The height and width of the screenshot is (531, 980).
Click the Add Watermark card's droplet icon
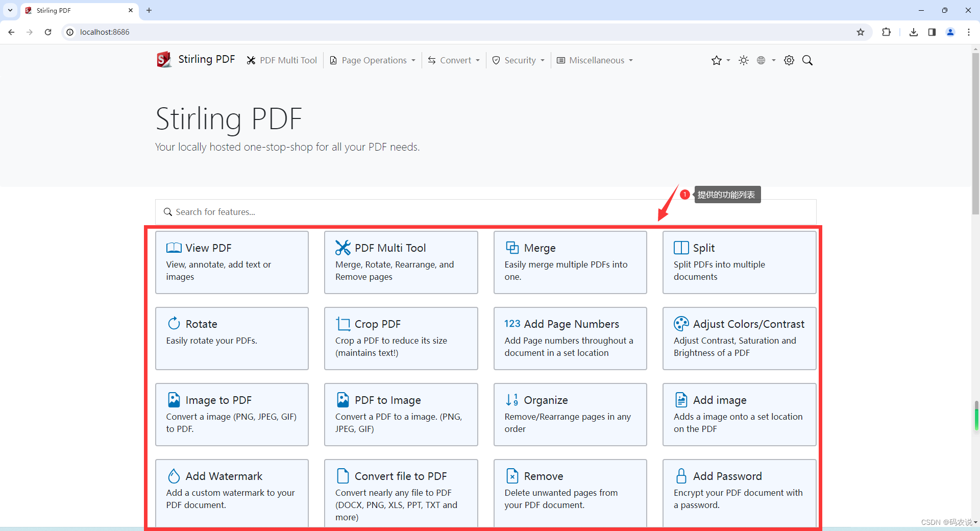point(174,476)
